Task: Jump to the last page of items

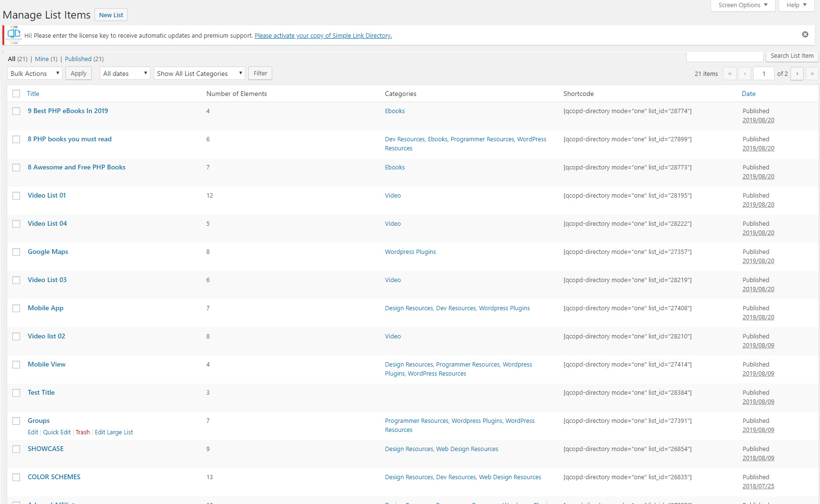Action: [812, 73]
